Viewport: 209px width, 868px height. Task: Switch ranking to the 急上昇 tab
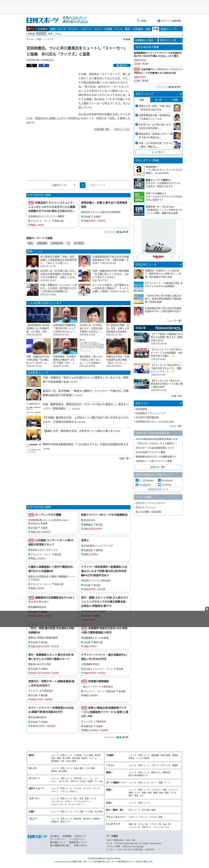(158, 100)
